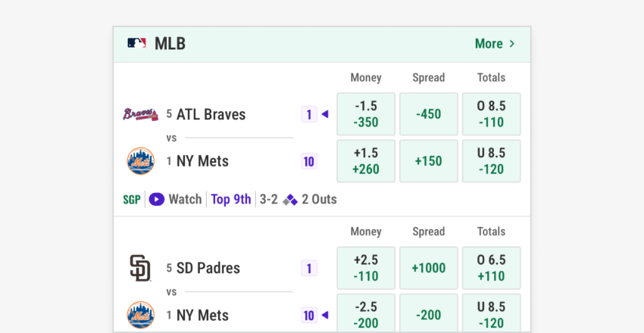
Task: Choose Under 8.5 -120 in Braves game
Action: [491, 161]
